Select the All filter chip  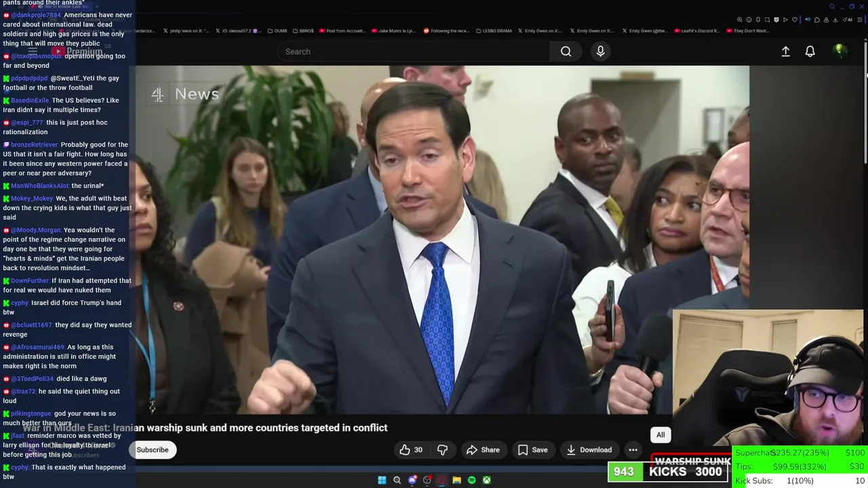660,435
